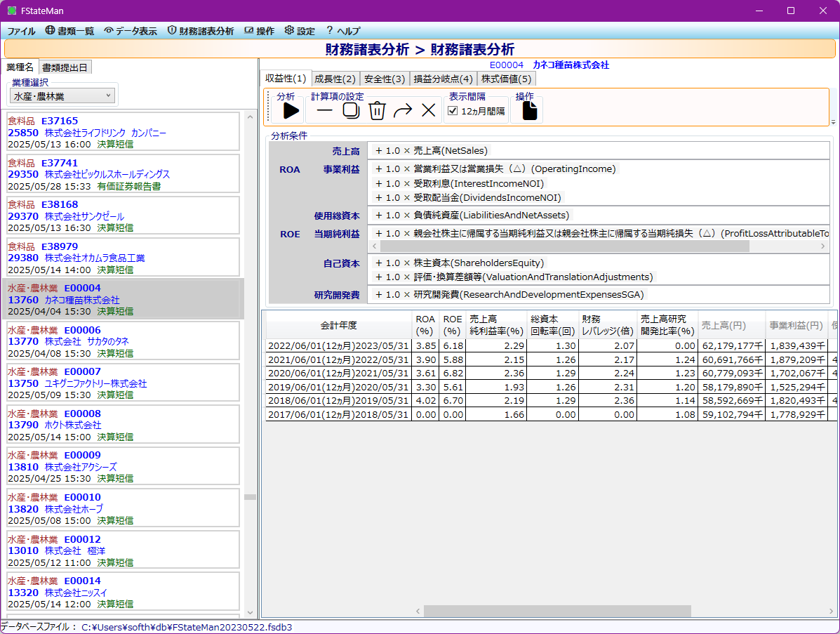The height and width of the screenshot is (634, 840).
Task: Click the document file icon under 操作
Action: (529, 111)
